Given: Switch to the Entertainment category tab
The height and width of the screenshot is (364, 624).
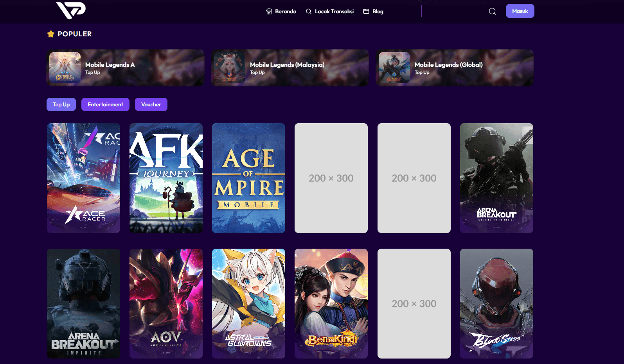Looking at the screenshot, I should (105, 104).
